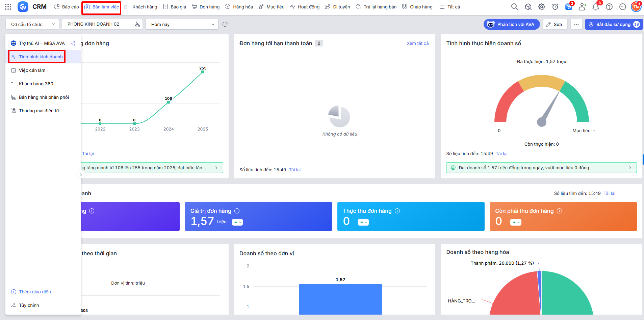The width and height of the screenshot is (644, 320).
Task: Click the help question mark icon
Action: [609, 7]
